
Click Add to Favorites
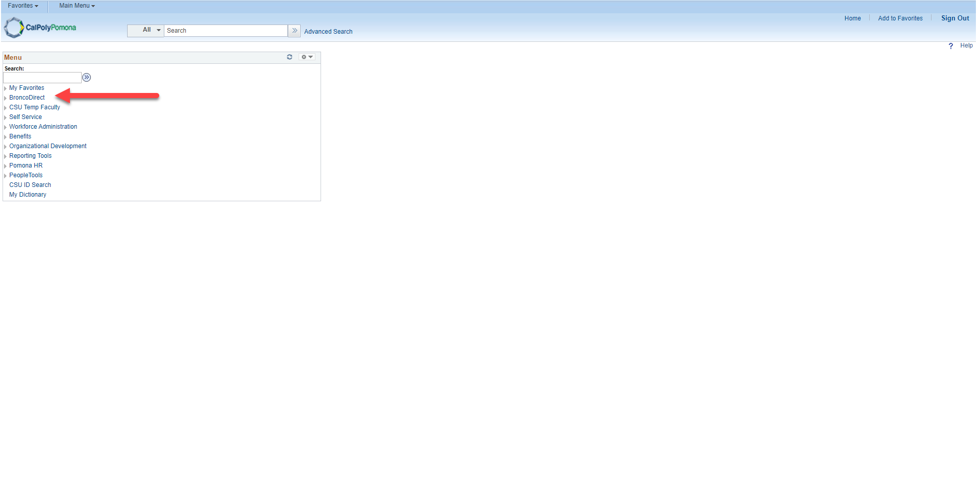coord(900,18)
